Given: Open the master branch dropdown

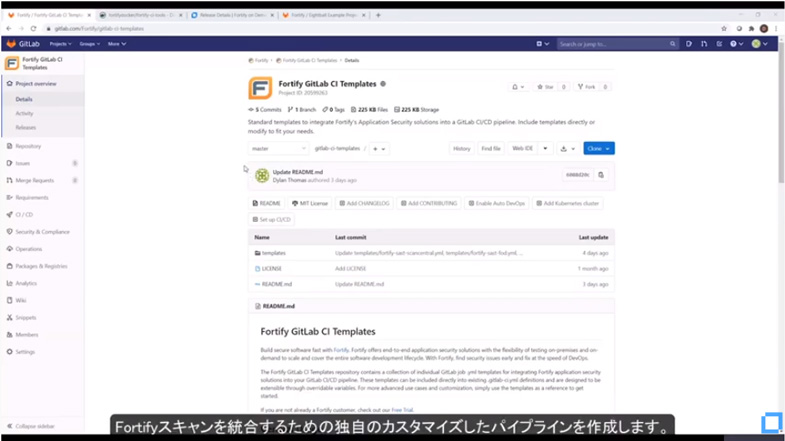Looking at the screenshot, I should click(278, 149).
